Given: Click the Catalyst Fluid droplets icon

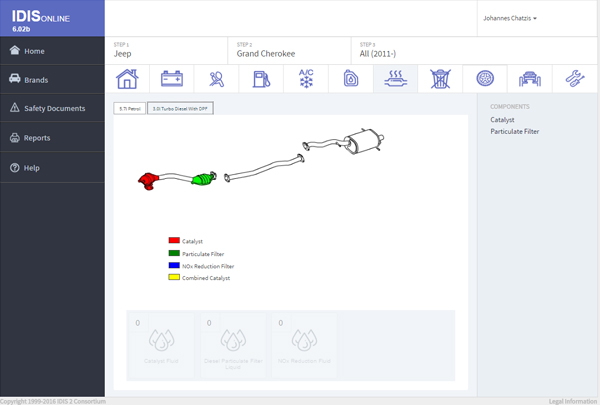Looking at the screenshot, I should (161, 340).
